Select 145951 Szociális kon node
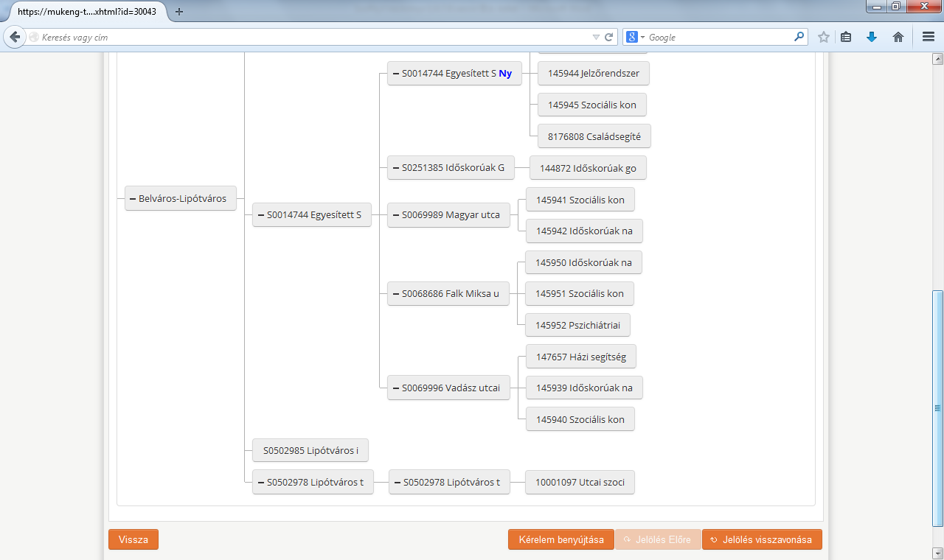This screenshot has width=944, height=560. pos(580,293)
